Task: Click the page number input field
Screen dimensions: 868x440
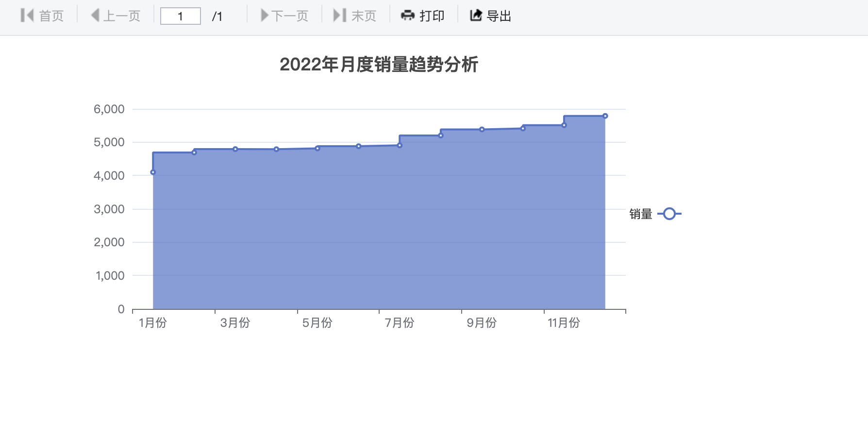Action: coord(181,16)
